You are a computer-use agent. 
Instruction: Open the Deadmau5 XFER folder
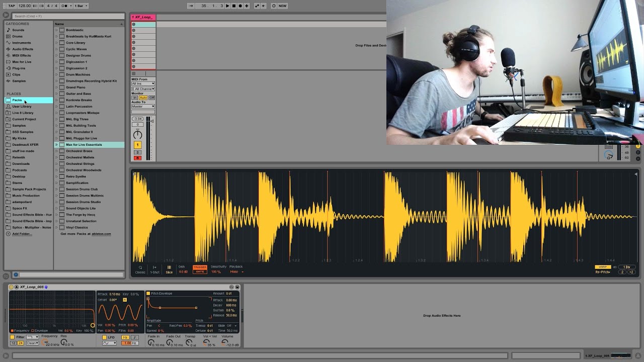click(25, 145)
